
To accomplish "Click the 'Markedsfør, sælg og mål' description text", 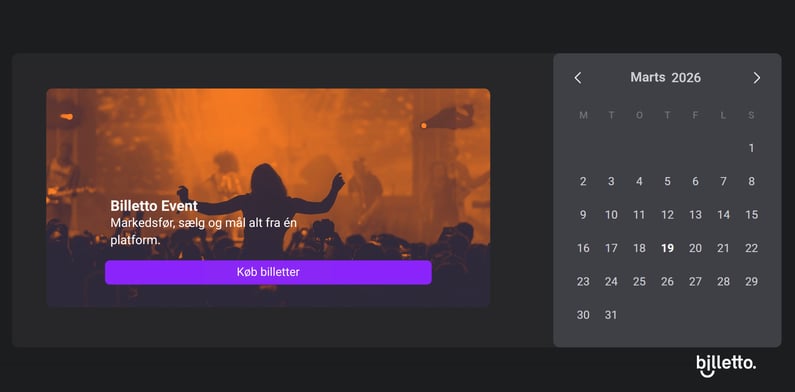I will pyautogui.click(x=203, y=231).
